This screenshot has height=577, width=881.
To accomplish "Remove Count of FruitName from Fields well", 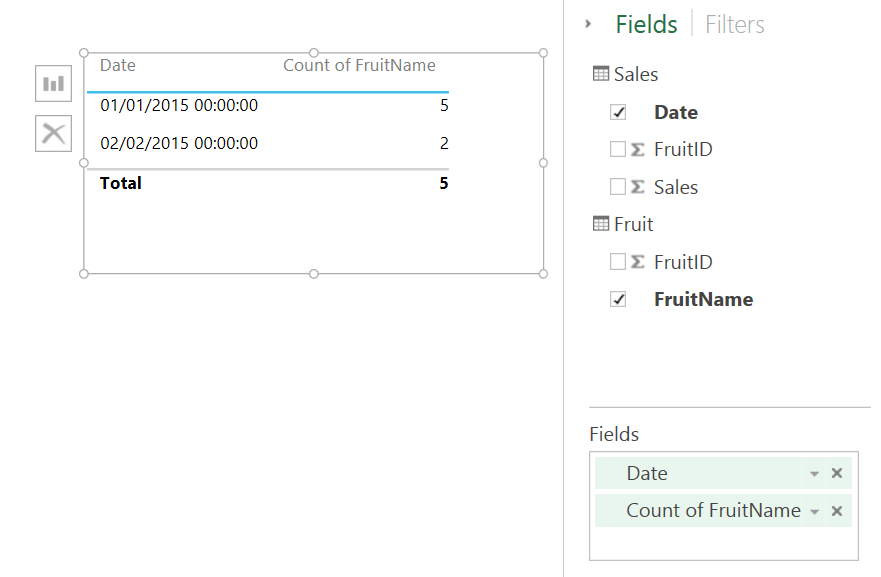I will point(837,511).
